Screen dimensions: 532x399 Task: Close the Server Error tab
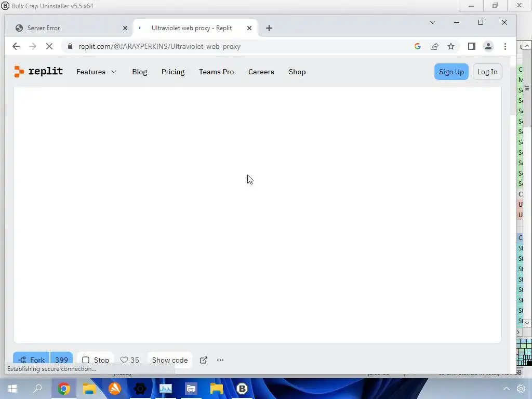(125, 28)
